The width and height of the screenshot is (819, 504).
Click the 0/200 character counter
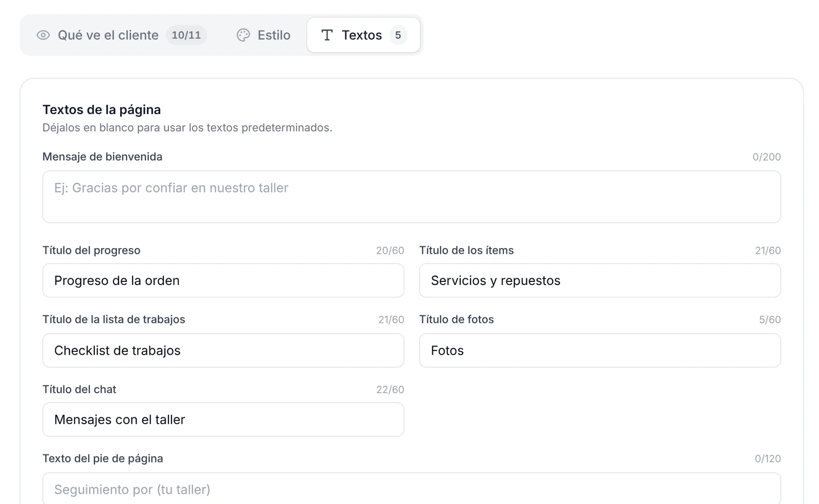tap(766, 157)
